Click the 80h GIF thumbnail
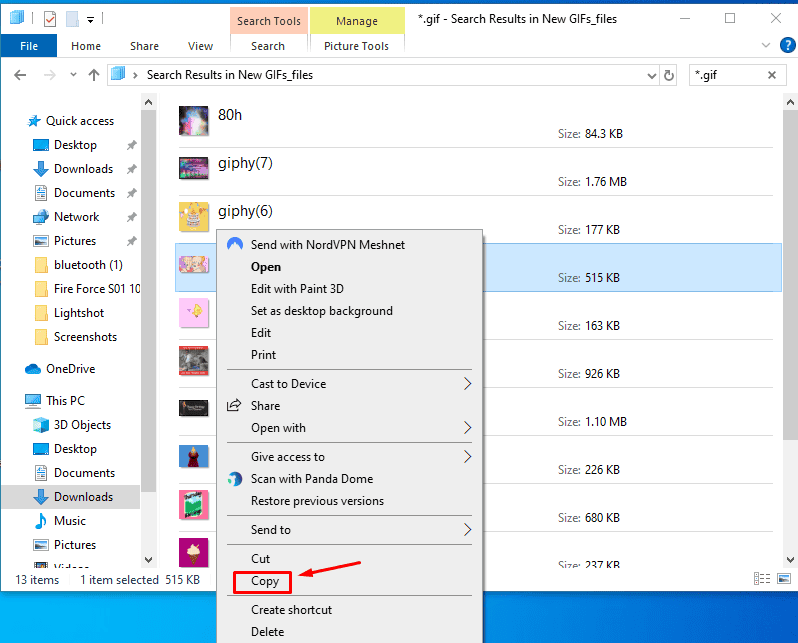Image resolution: width=798 pixels, height=643 pixels. 193,121
